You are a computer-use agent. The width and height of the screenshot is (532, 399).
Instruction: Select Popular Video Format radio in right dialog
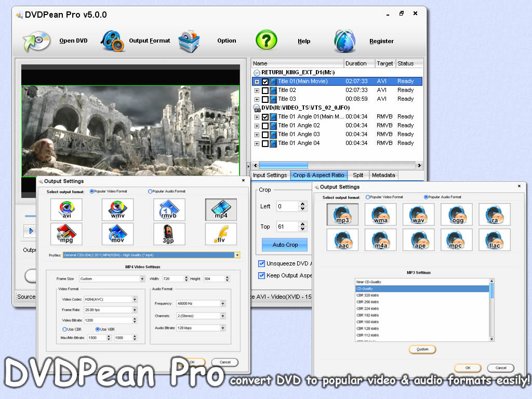click(x=368, y=197)
